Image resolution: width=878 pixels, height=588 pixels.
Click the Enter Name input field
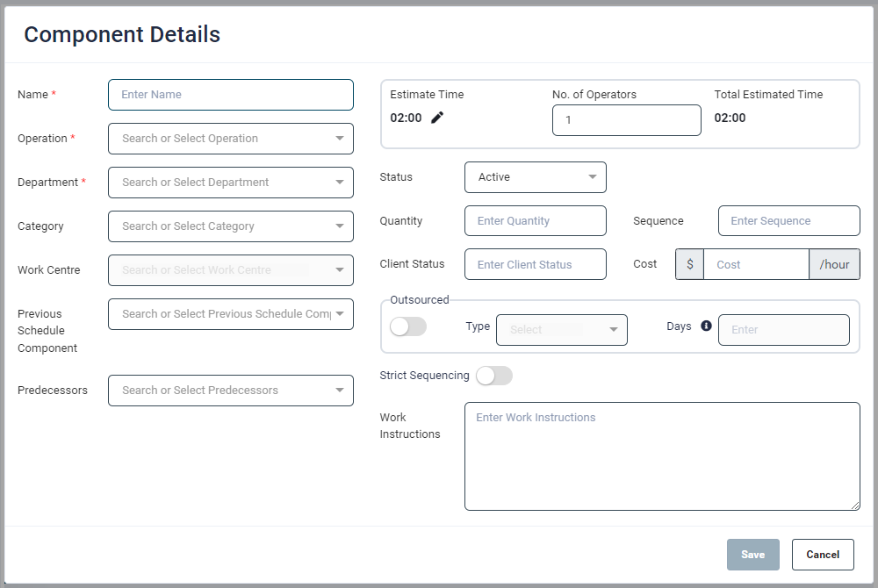(231, 95)
